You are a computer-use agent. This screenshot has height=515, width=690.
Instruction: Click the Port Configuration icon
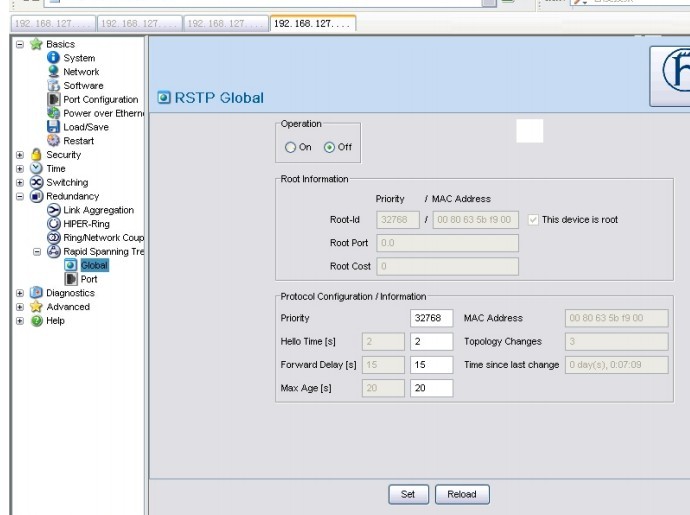click(54, 100)
